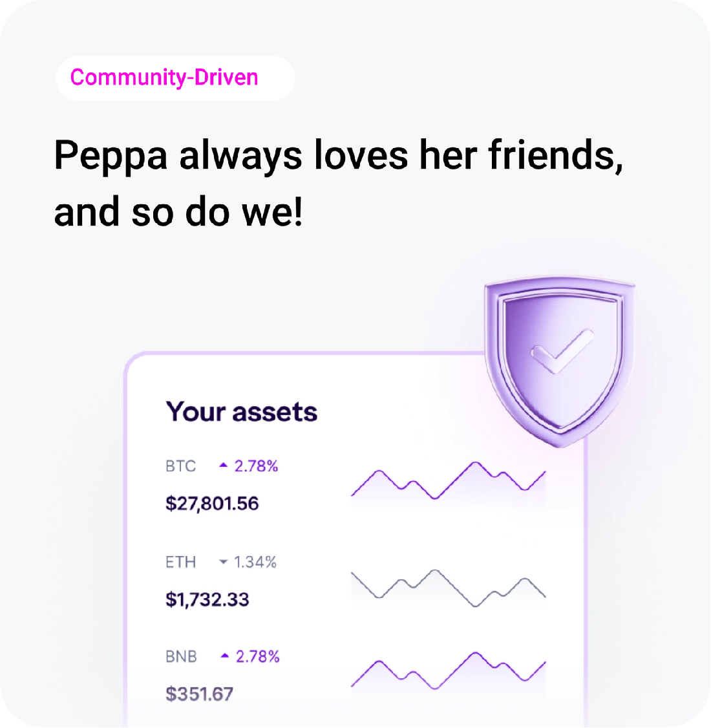Click the ETH 1.34% change value
The height and width of the screenshot is (728, 711).
tap(255, 562)
